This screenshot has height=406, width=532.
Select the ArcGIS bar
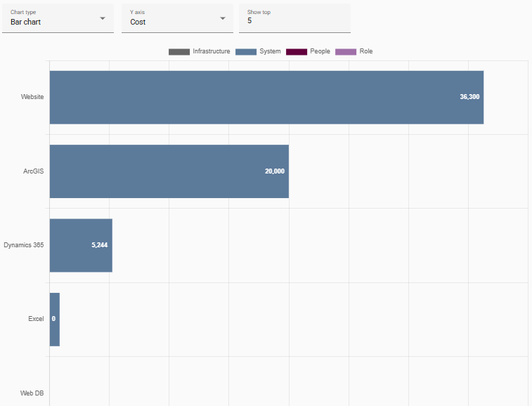tap(169, 171)
